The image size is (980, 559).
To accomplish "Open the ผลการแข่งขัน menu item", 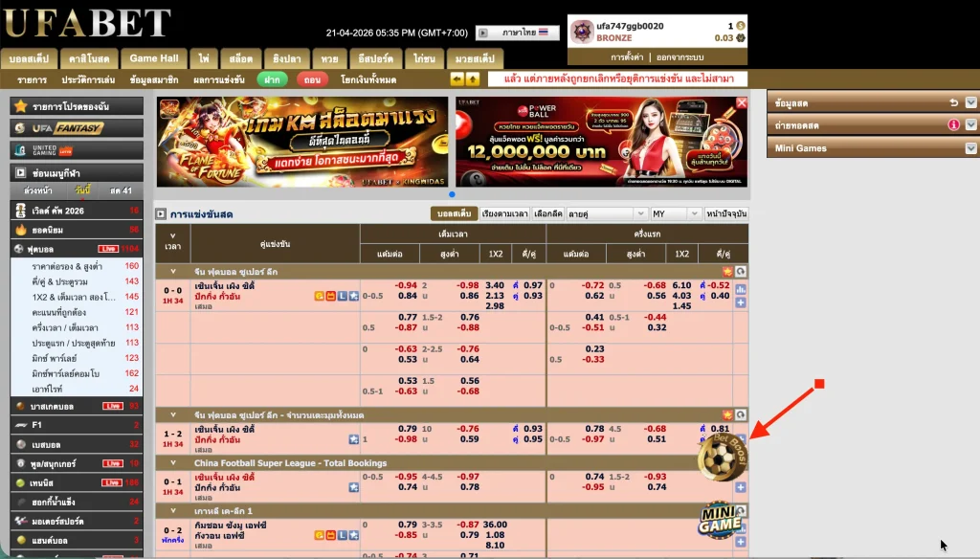I will [219, 80].
